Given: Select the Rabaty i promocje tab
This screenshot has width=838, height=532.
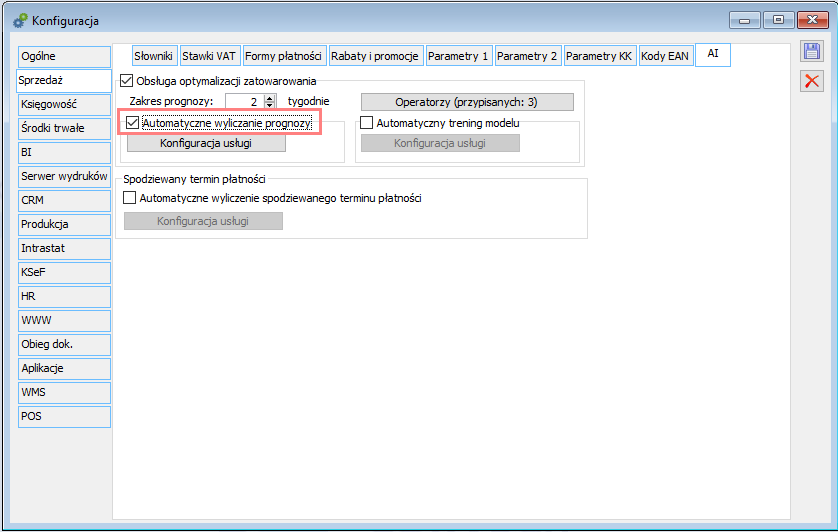Looking at the screenshot, I should coord(375,56).
